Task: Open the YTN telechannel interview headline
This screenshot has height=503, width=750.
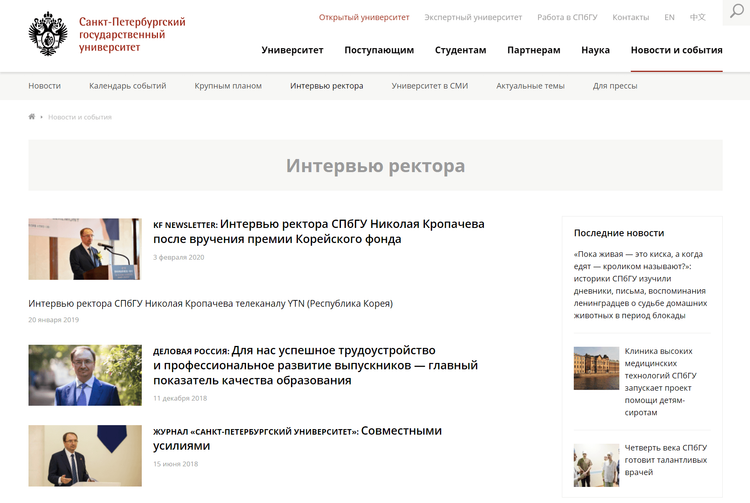Action: pos(210,304)
